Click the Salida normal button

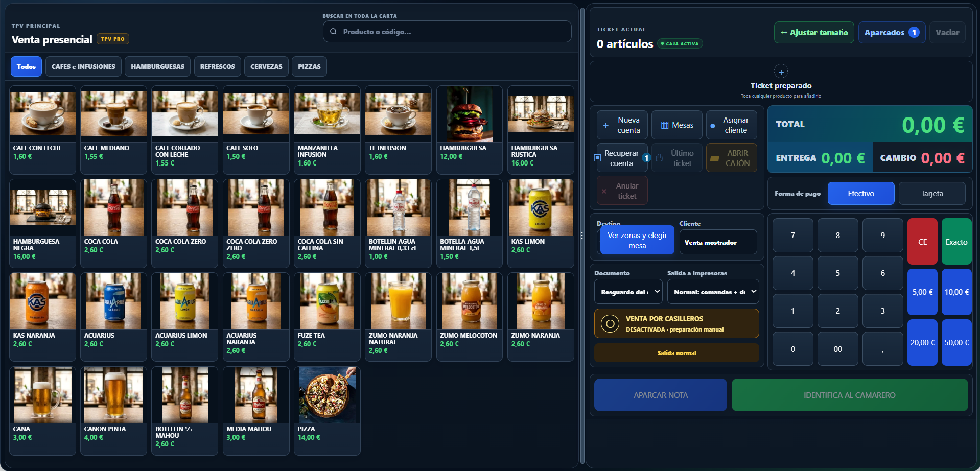point(676,353)
